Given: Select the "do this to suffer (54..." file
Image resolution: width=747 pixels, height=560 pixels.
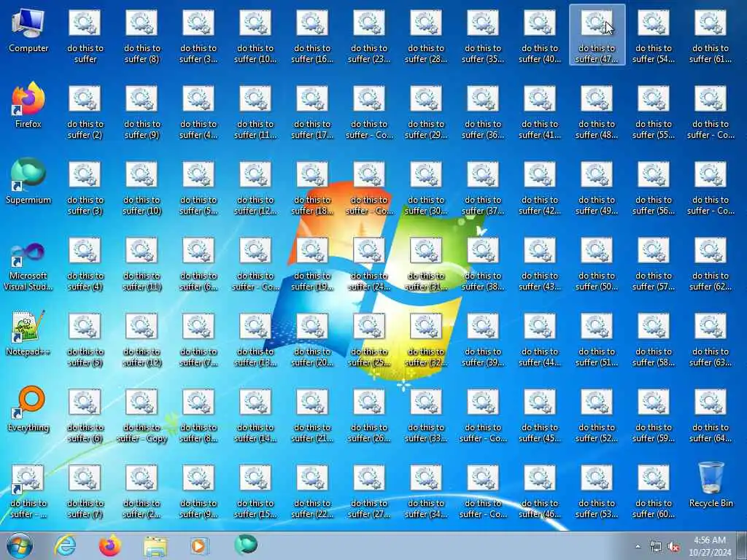Looking at the screenshot, I should click(x=654, y=36).
